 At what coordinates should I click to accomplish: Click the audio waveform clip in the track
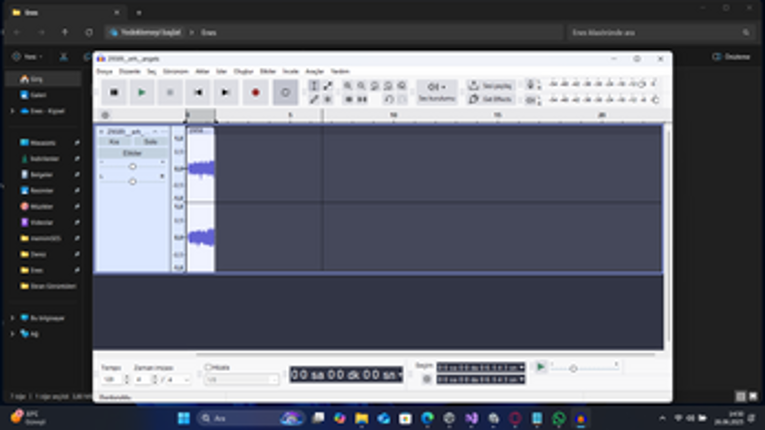[201, 168]
